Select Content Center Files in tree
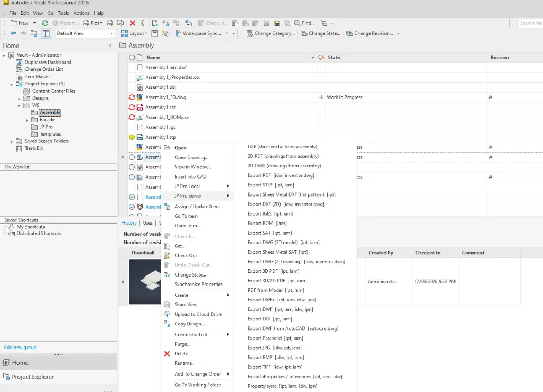This screenshot has height=392, width=543. tap(54, 91)
